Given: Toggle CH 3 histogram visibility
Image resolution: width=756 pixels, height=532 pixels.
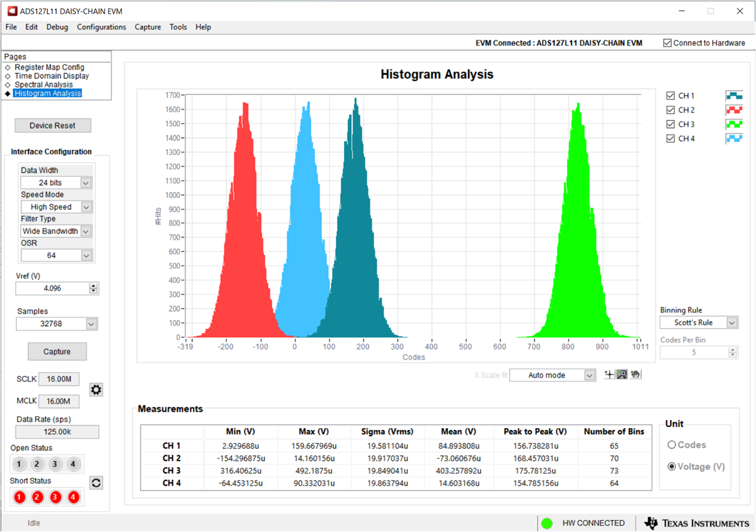Looking at the screenshot, I should pos(670,125).
